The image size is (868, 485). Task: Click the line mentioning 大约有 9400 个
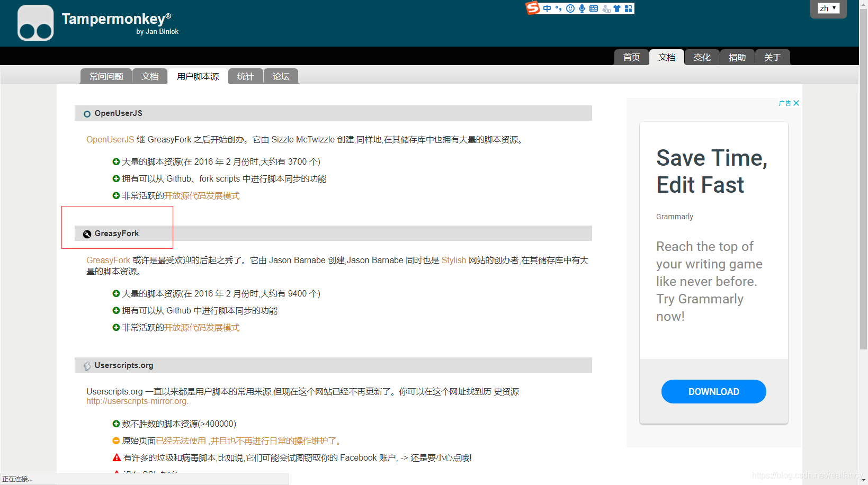click(221, 294)
